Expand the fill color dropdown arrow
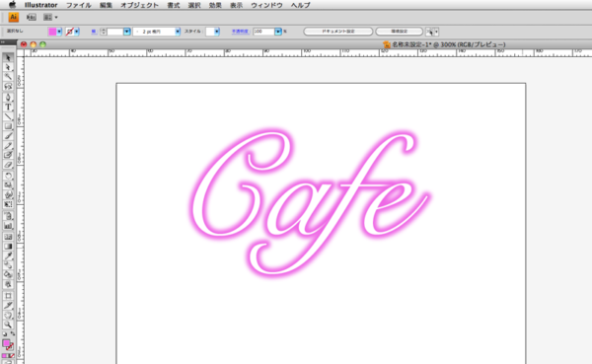Viewport: 592px width, 364px height. point(59,32)
